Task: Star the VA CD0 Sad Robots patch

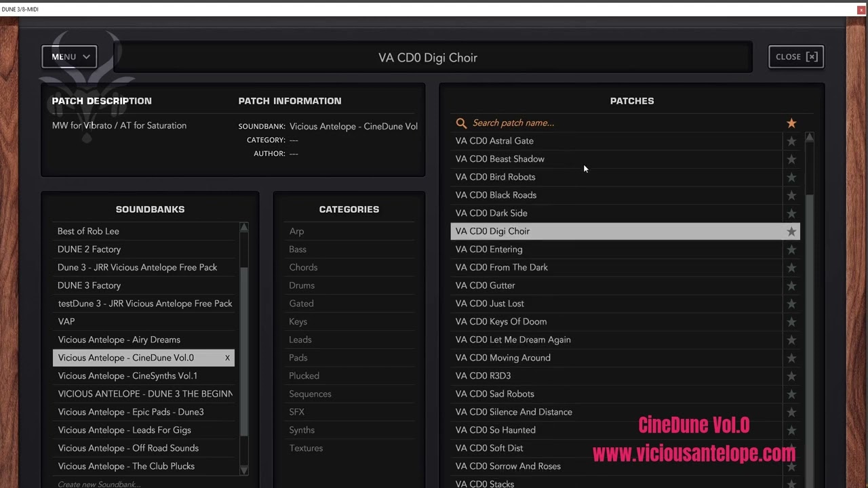Action: [x=791, y=394]
